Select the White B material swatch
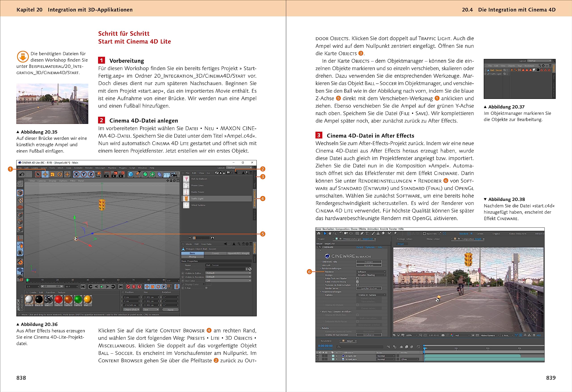Viewport: 572px width, 392px height. tap(29, 301)
